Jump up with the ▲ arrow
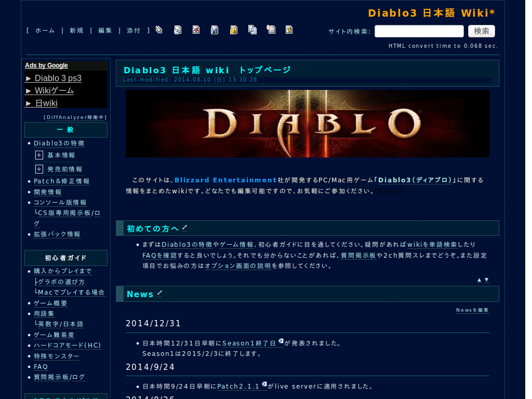 pos(480,280)
